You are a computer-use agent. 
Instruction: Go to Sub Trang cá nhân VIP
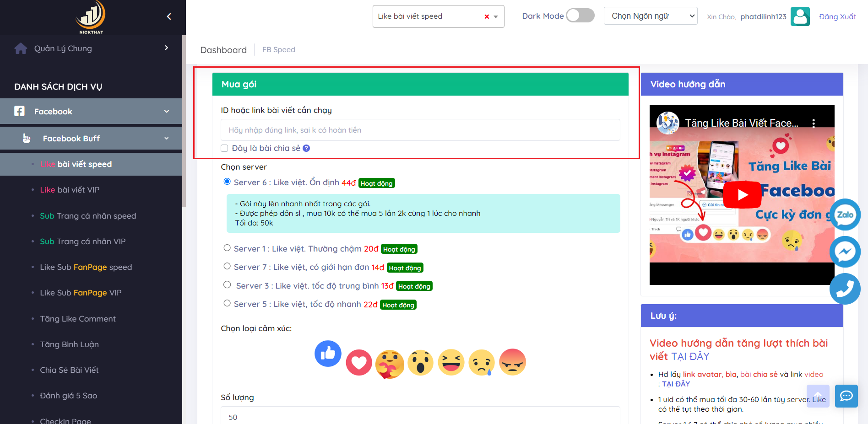(82, 242)
